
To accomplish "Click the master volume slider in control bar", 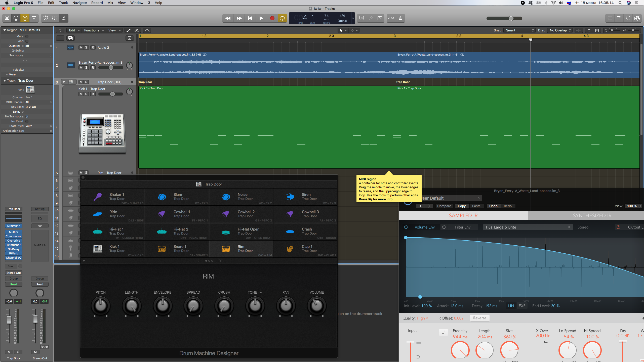I will pyautogui.click(x=504, y=18).
